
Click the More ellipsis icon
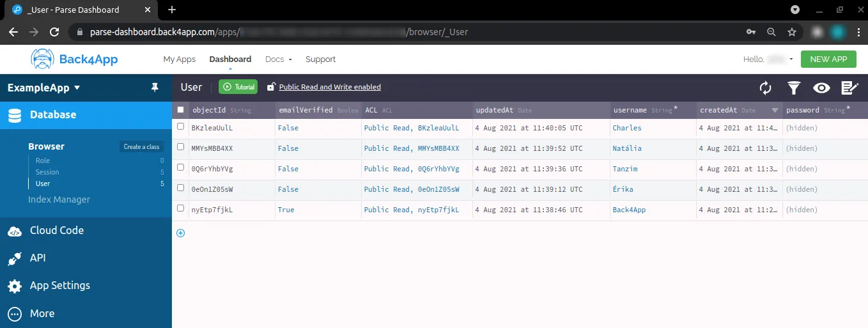pos(15,313)
